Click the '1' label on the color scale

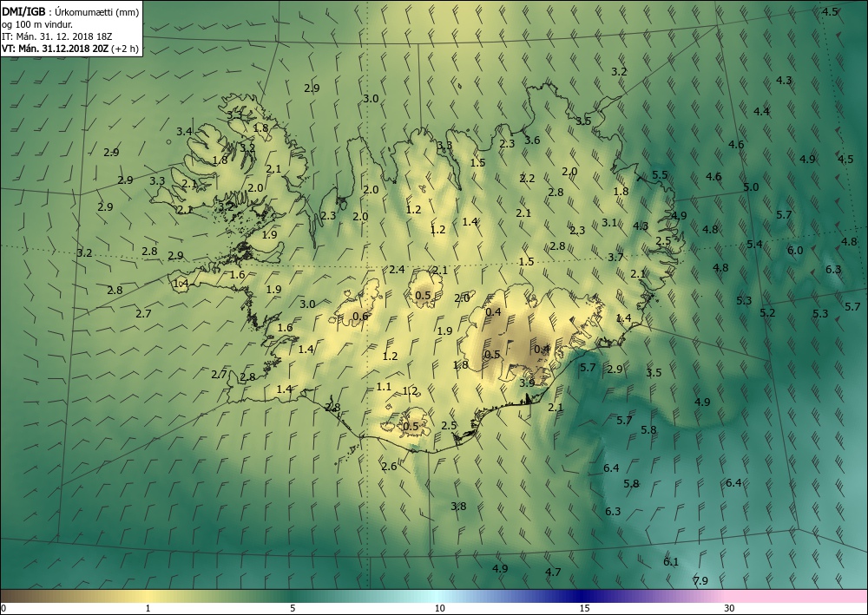coord(148,609)
